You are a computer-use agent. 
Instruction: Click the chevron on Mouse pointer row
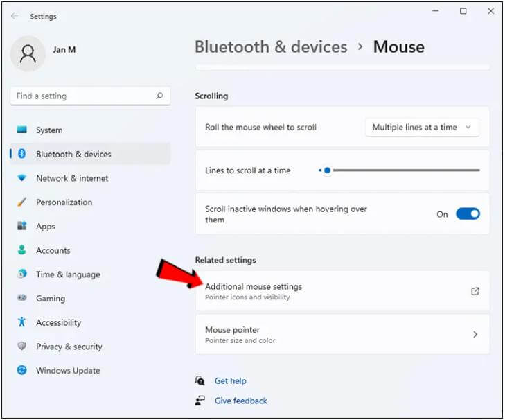pos(475,334)
